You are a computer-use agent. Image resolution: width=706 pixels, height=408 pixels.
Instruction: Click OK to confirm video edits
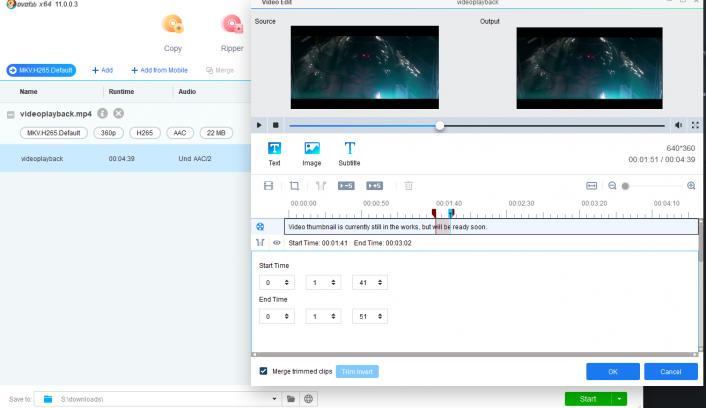point(612,371)
